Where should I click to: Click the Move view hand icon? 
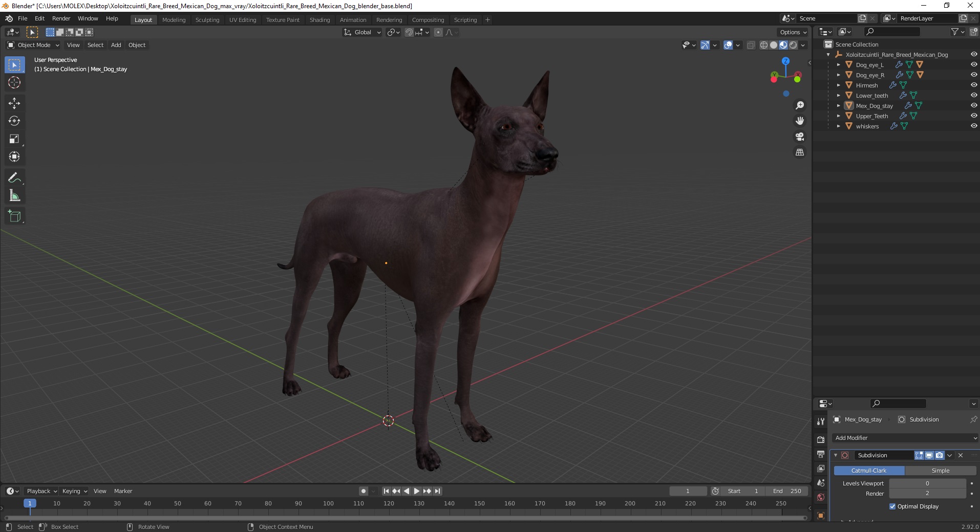(799, 121)
